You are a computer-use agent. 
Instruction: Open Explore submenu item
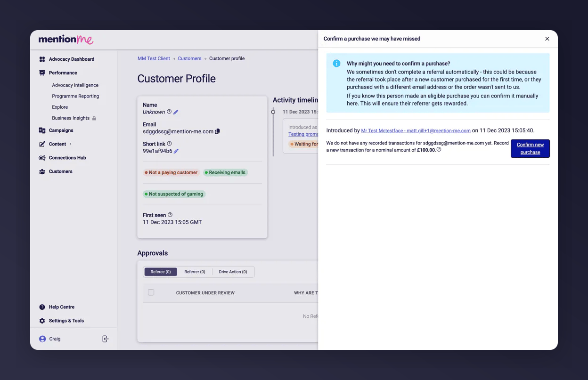click(x=60, y=107)
